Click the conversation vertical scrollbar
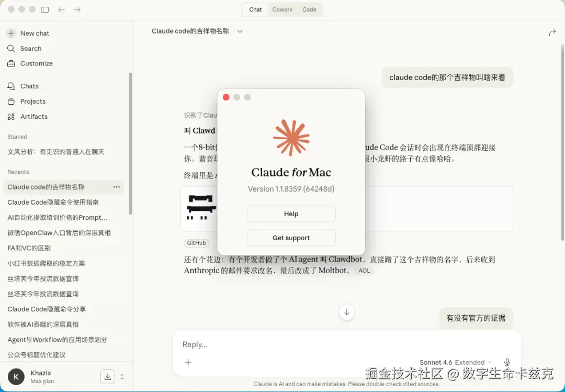This screenshot has height=392, width=565. [562, 142]
